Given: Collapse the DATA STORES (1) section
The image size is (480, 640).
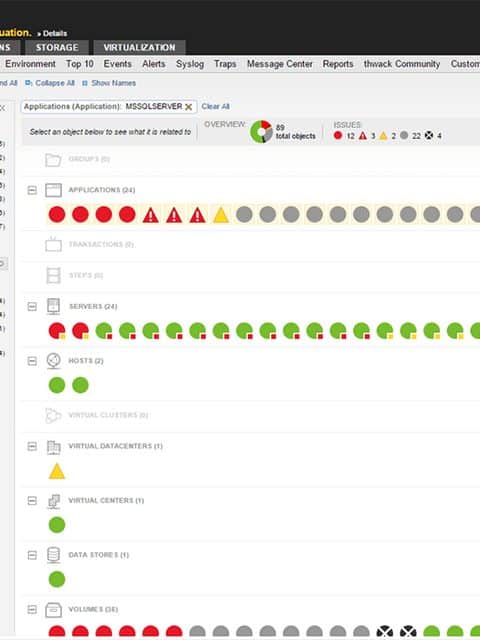Looking at the screenshot, I should pos(32,555).
